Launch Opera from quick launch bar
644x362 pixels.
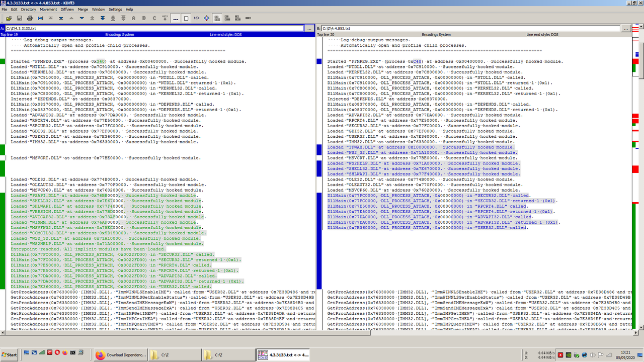tap(57, 352)
